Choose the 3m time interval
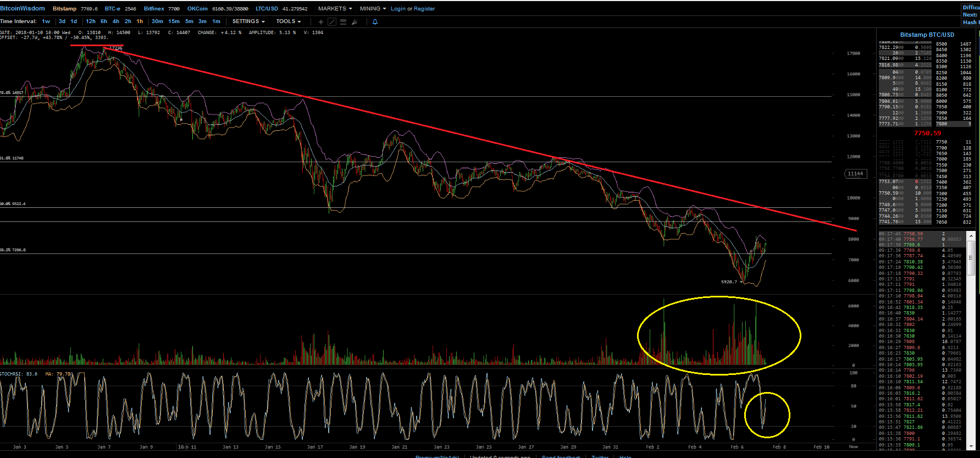 [202, 21]
